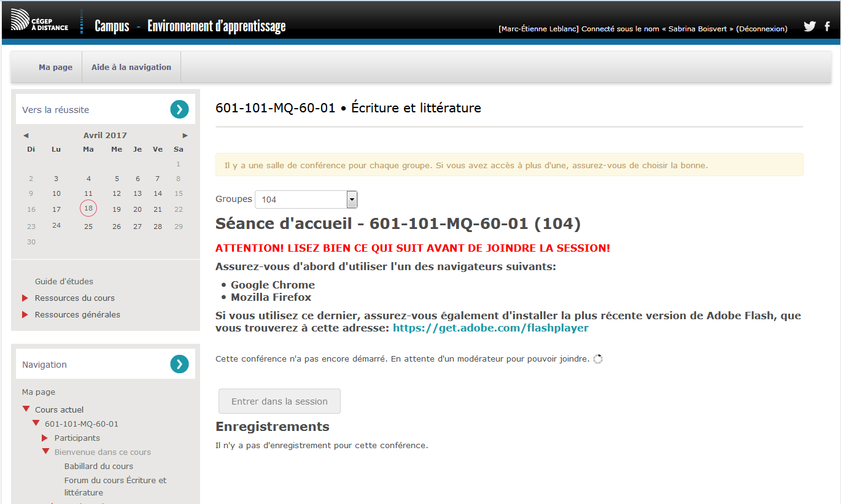Click the Twitter bird icon in header
This screenshot has height=504, width=841.
point(810,26)
